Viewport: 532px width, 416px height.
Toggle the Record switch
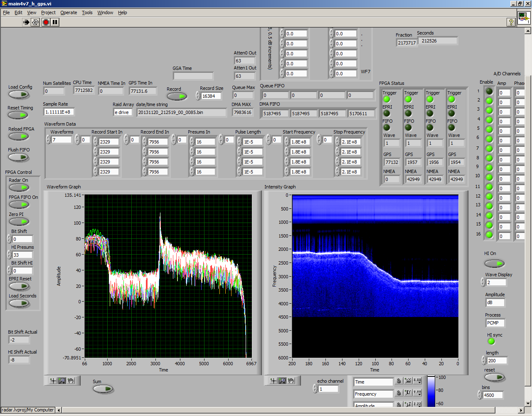coord(177,97)
